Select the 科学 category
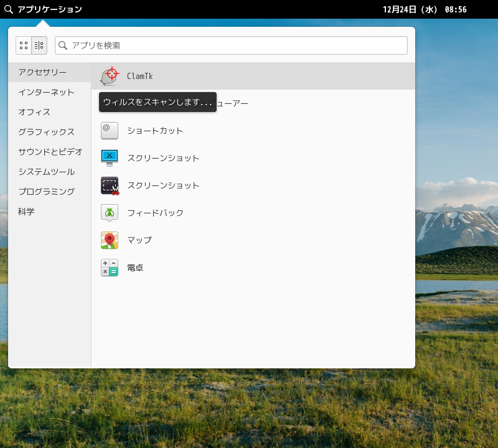 coord(50,212)
